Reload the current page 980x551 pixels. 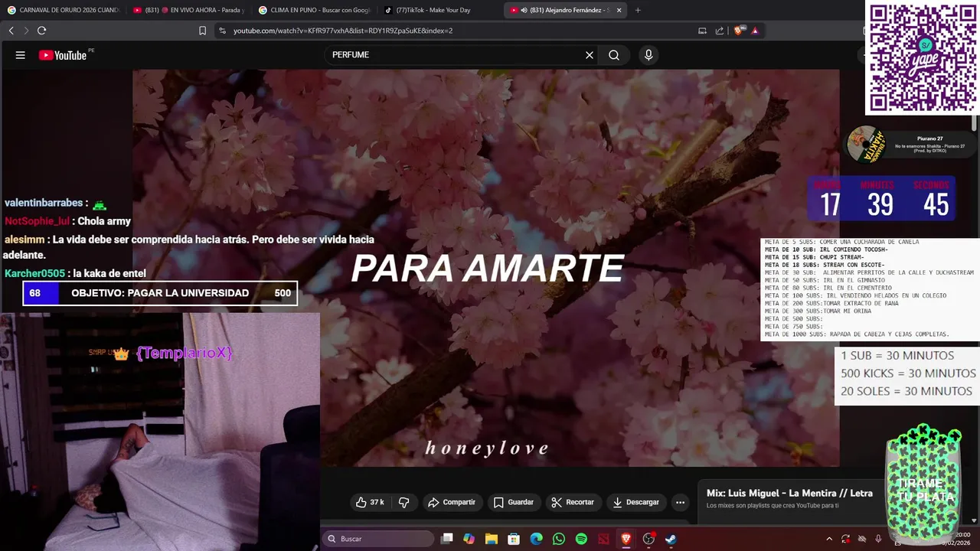click(41, 31)
